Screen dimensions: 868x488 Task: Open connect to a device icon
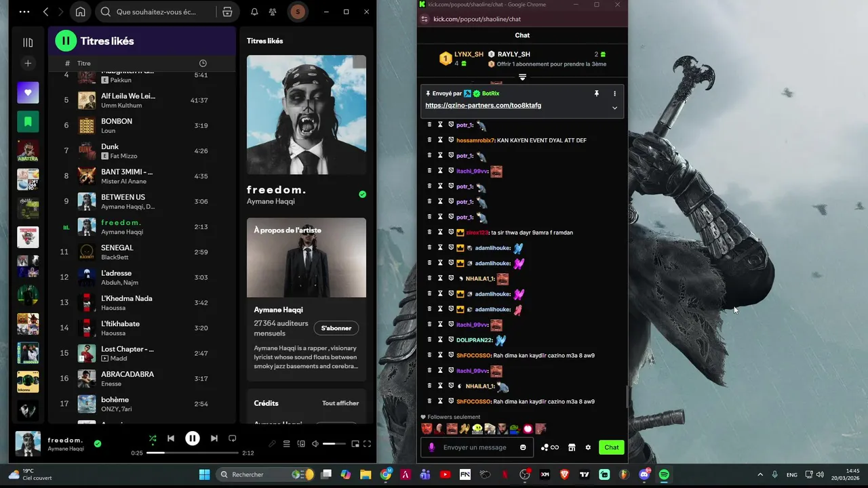[x=301, y=444]
